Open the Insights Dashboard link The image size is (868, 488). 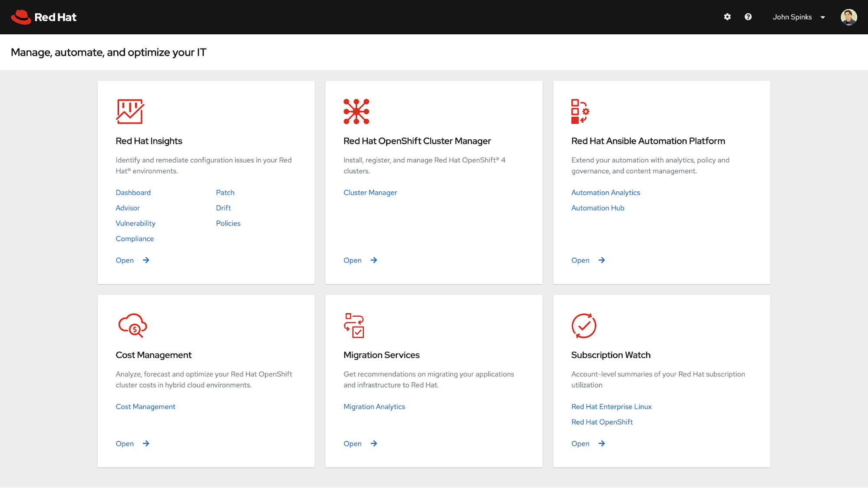[x=133, y=193]
